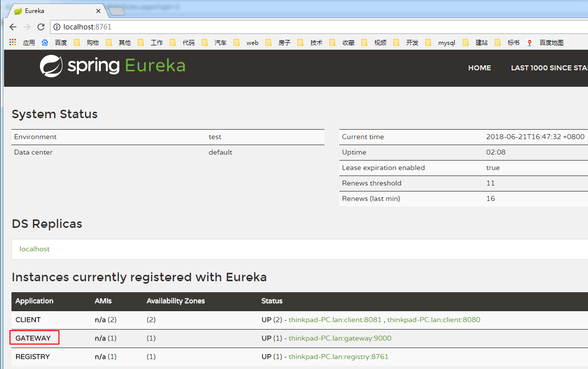
Task: Click the site info icon in address bar
Action: coord(57,27)
